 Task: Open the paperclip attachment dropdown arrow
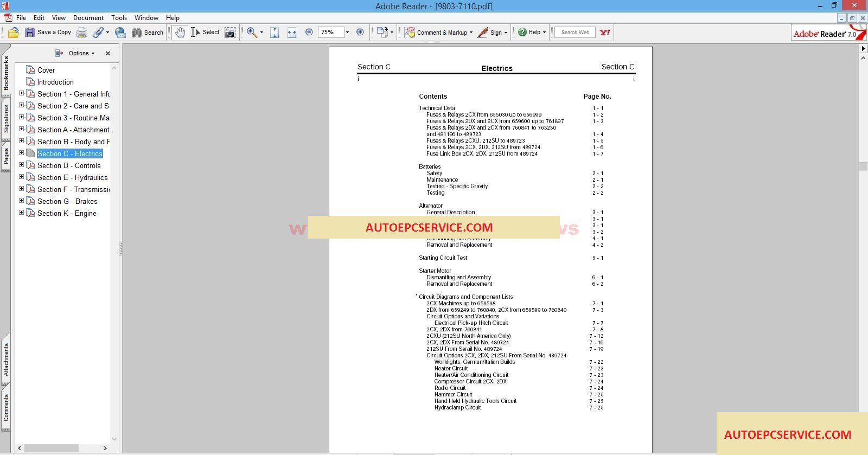(x=107, y=33)
